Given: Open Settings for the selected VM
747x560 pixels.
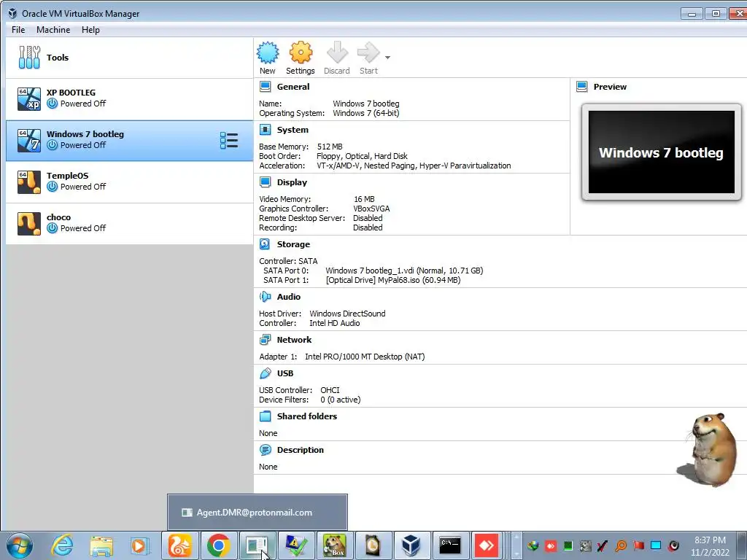Looking at the screenshot, I should tap(300, 58).
